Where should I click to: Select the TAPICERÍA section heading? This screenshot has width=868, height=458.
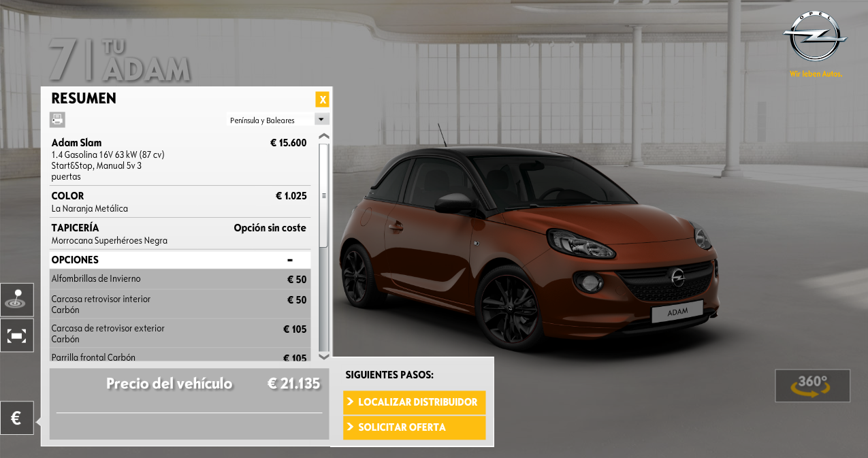click(x=75, y=228)
